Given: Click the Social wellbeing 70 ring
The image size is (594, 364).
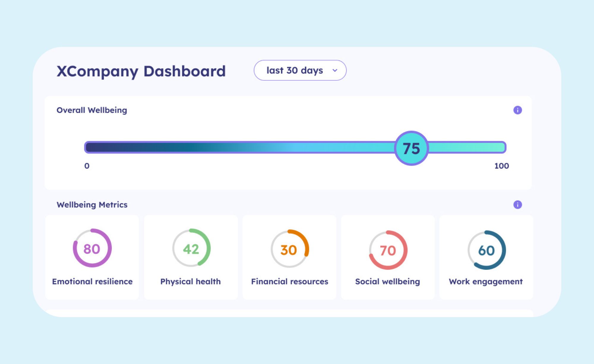Looking at the screenshot, I should point(388,250).
